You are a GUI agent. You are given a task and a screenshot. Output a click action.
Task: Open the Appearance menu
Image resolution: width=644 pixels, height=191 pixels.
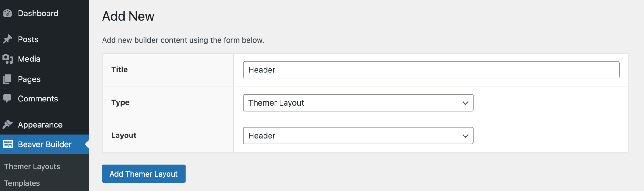pyautogui.click(x=40, y=124)
